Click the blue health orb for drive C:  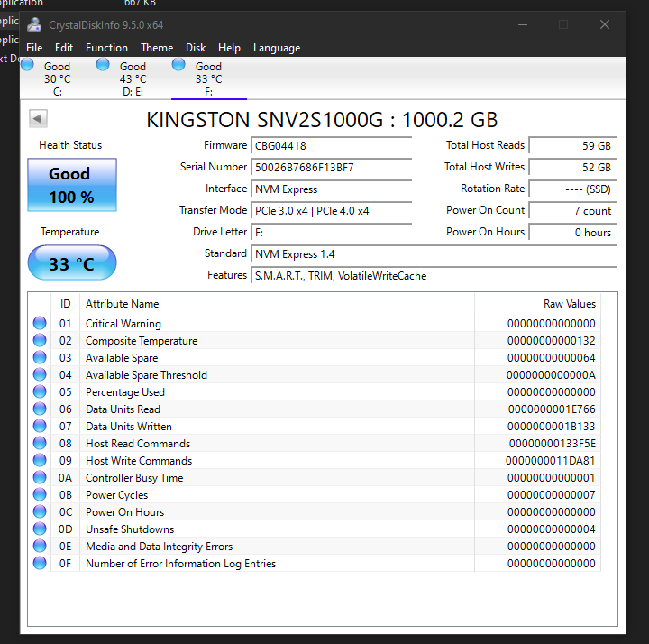coord(27,65)
